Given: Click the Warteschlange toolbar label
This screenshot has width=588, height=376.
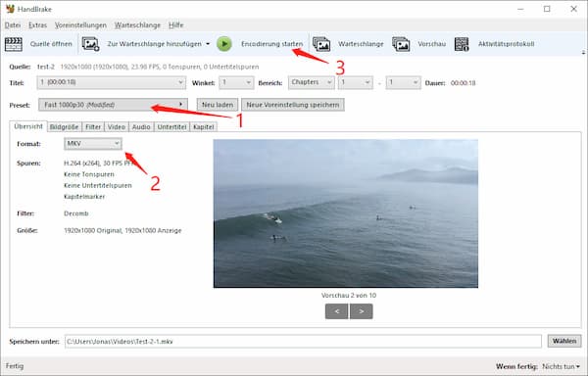Looking at the screenshot, I should 361,44.
